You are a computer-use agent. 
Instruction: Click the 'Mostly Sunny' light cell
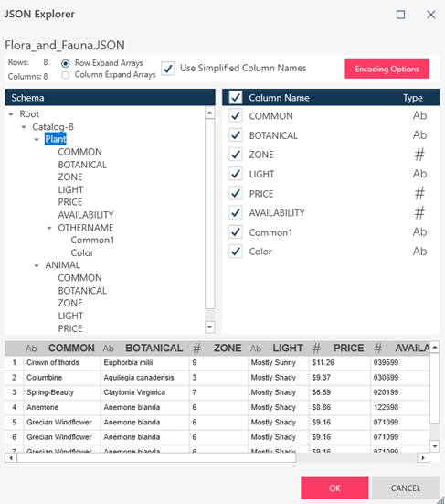point(279,362)
